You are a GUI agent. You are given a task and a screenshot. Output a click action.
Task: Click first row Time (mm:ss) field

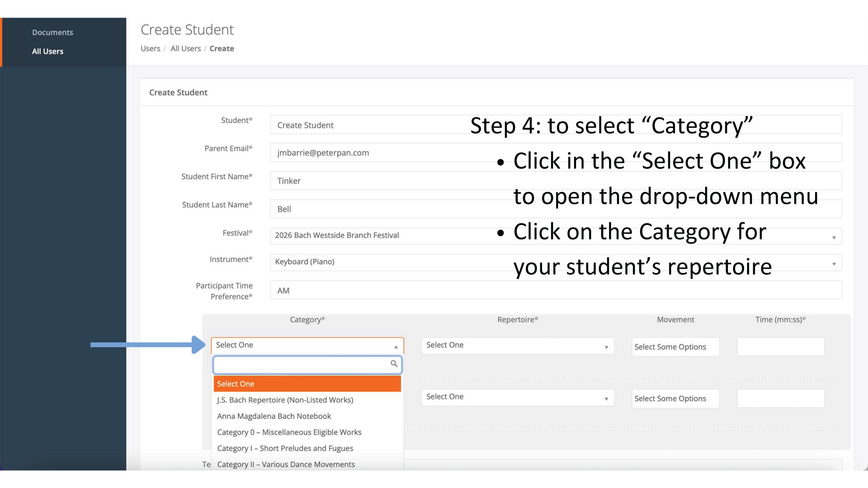(781, 347)
